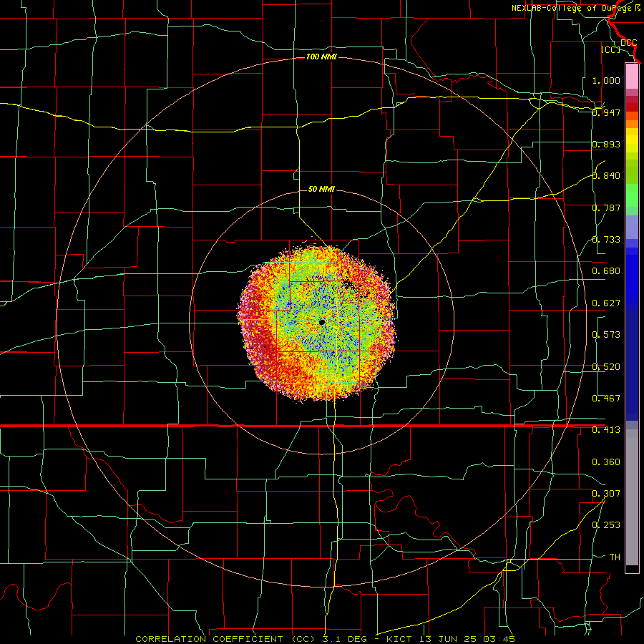Click the 0.680 legend value
644x644 pixels.
[x=606, y=271]
